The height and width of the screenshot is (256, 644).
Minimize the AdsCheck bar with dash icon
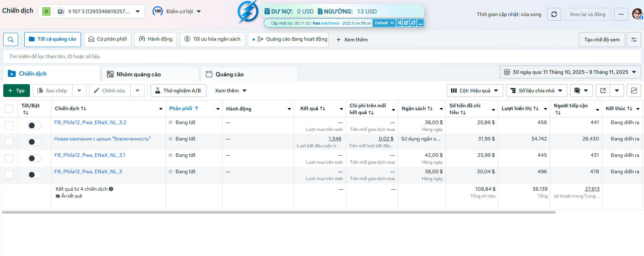[420, 23]
